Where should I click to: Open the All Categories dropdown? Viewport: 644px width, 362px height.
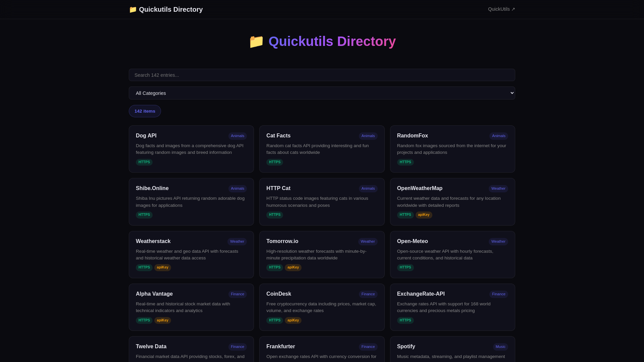click(322, 93)
